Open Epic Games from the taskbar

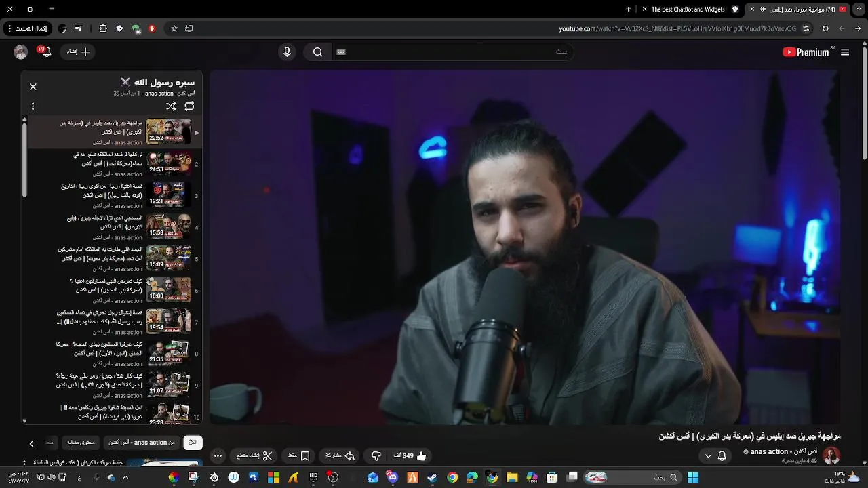[x=313, y=477]
